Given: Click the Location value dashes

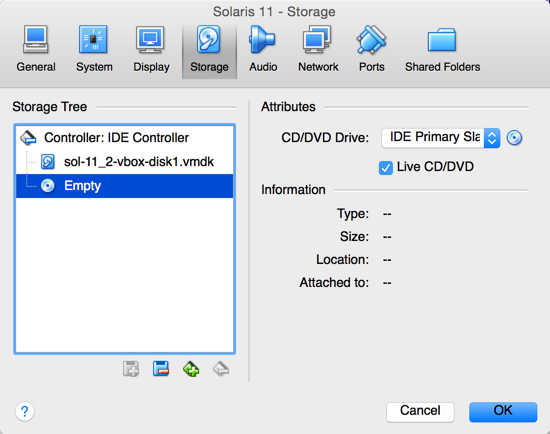Looking at the screenshot, I should point(387,260).
